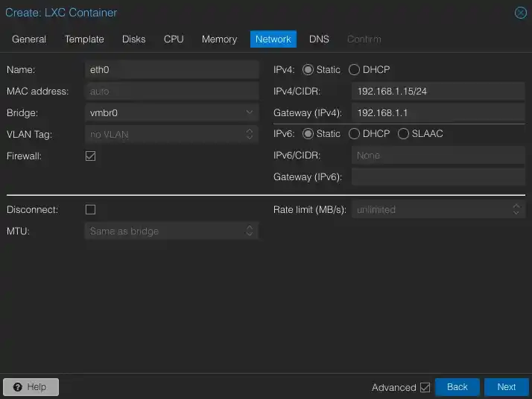Select IPv6 SLAAC radio button
Image resolution: width=532 pixels, height=399 pixels.
[403, 134]
